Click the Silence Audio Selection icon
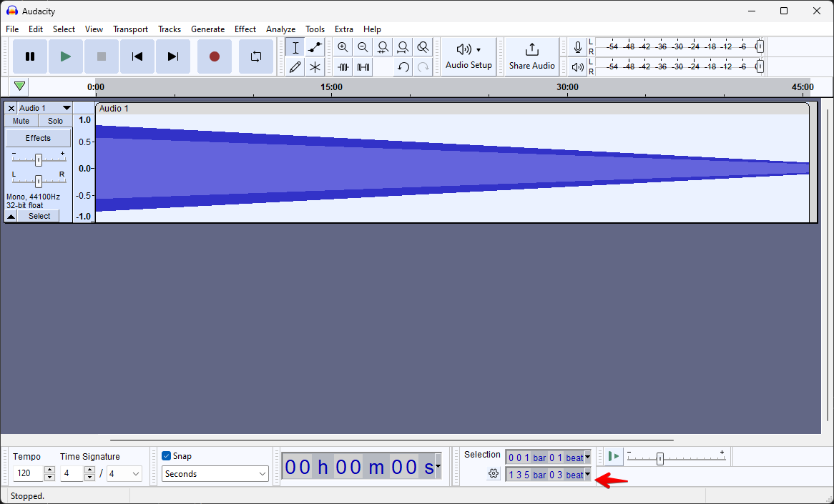 click(363, 66)
